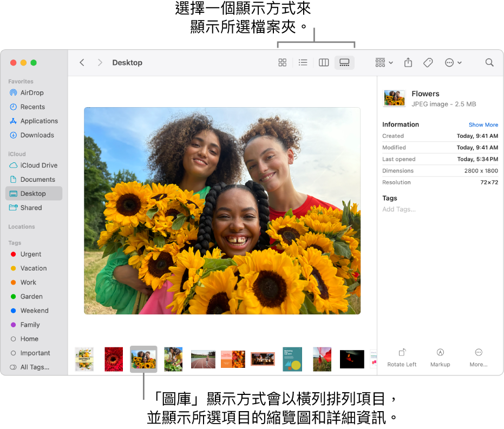This screenshot has height=429, width=504.
Task: Select the orange Work tag
Action: pyautogui.click(x=34, y=282)
